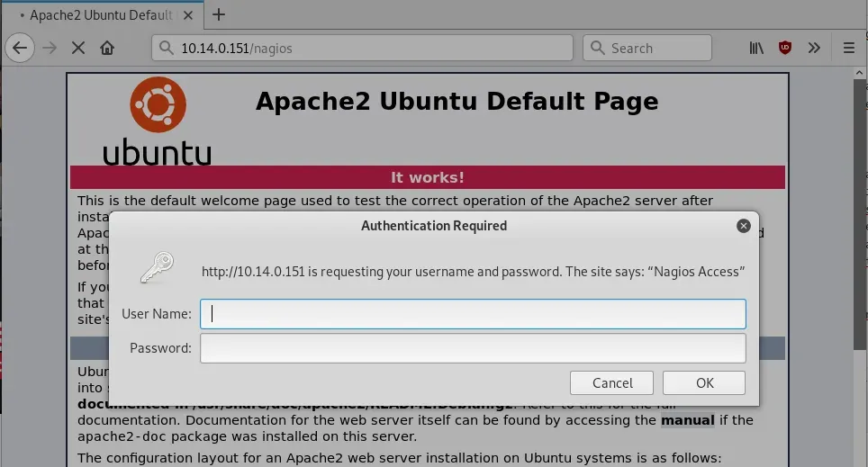This screenshot has height=467, width=868.
Task: Open a new tab with plus button
Action: tap(218, 14)
